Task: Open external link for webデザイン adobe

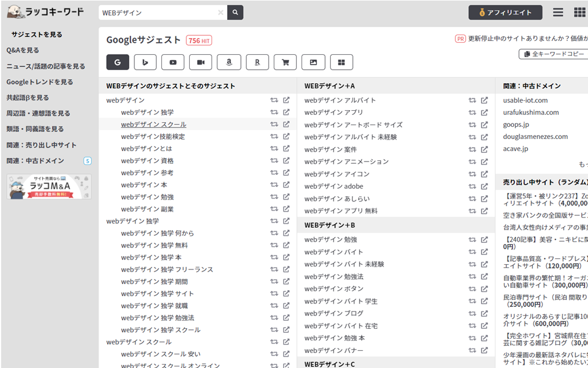Action: (x=484, y=186)
